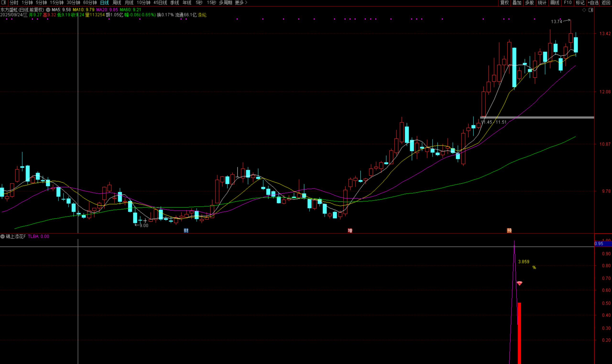Image resolution: width=612 pixels, height=364 pixels.
Task: Click the 返回 back button
Action: coord(606,3)
